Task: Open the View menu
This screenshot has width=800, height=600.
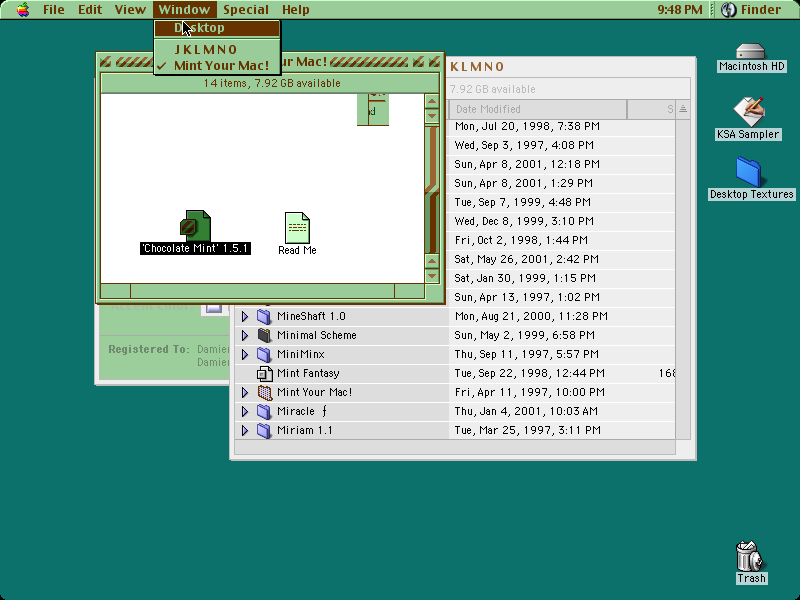Action: (x=130, y=9)
